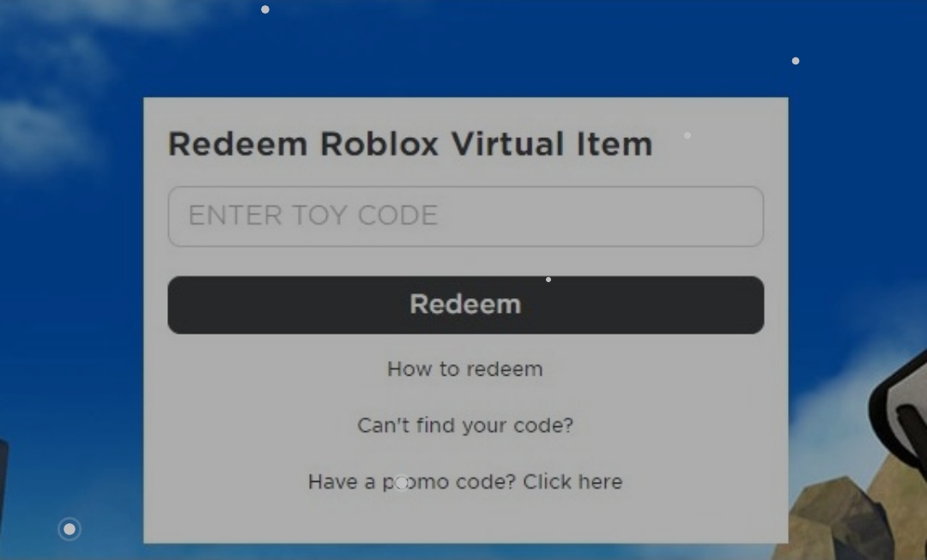Click the white dot above the panel's right corner
Image resolution: width=927 pixels, height=560 pixels.
pos(796,61)
